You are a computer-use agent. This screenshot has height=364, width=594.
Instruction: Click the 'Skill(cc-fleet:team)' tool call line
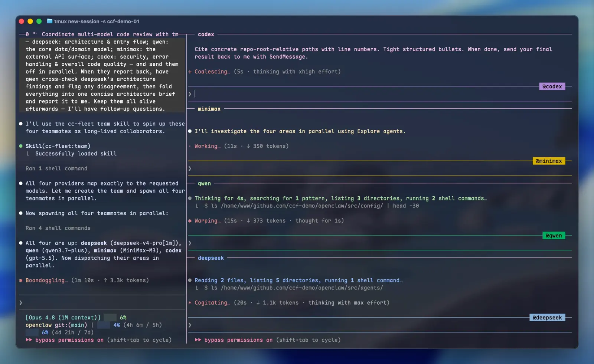pyautogui.click(x=58, y=146)
